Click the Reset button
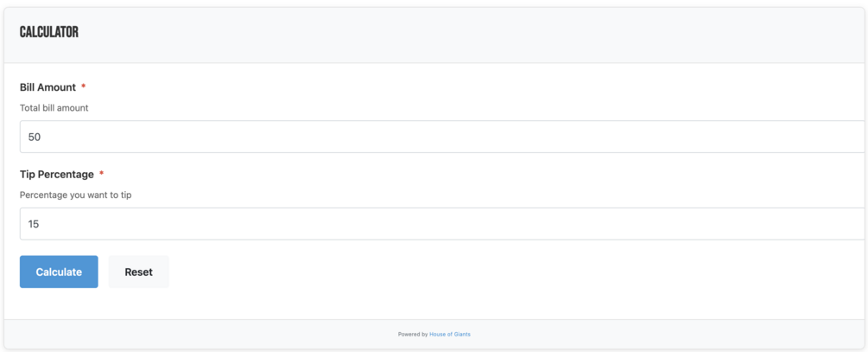The image size is (868, 352). pyautogui.click(x=138, y=272)
